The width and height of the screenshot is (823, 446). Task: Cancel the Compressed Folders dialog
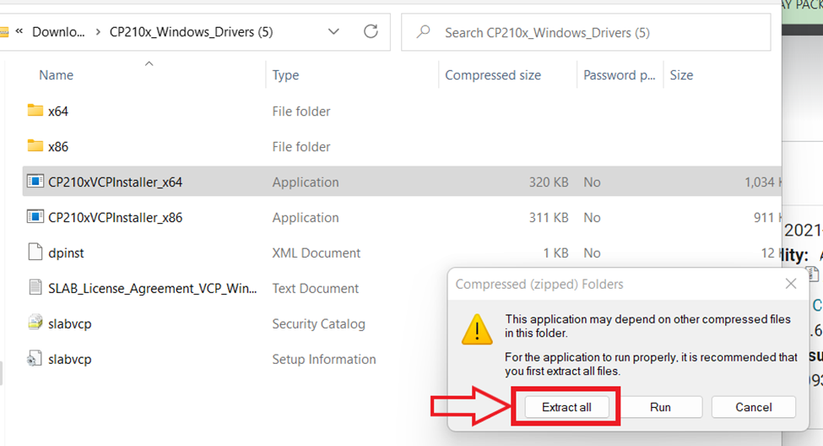754,407
